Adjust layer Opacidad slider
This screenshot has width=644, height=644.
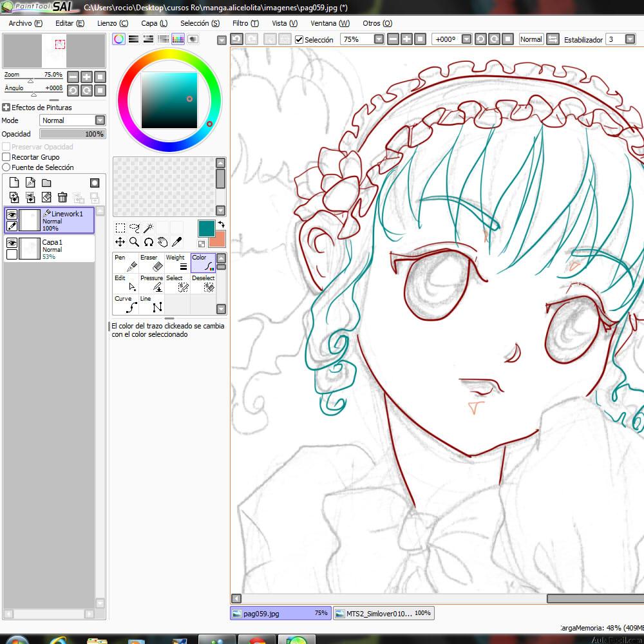point(73,134)
